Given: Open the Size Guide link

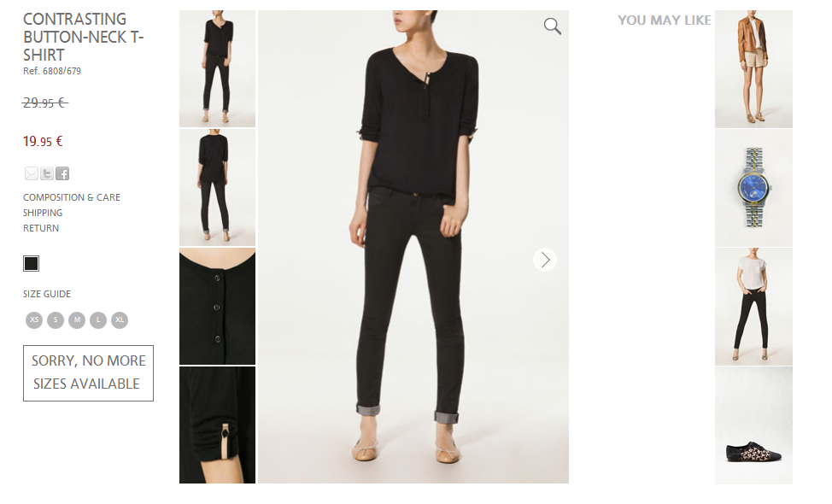Looking at the screenshot, I should (47, 294).
